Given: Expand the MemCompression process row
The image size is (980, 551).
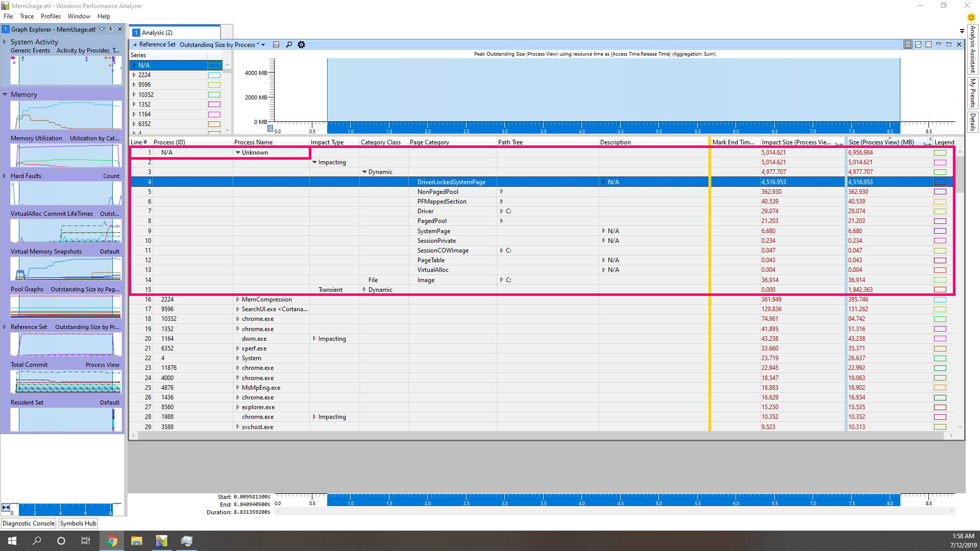Looking at the screenshot, I should (x=237, y=299).
